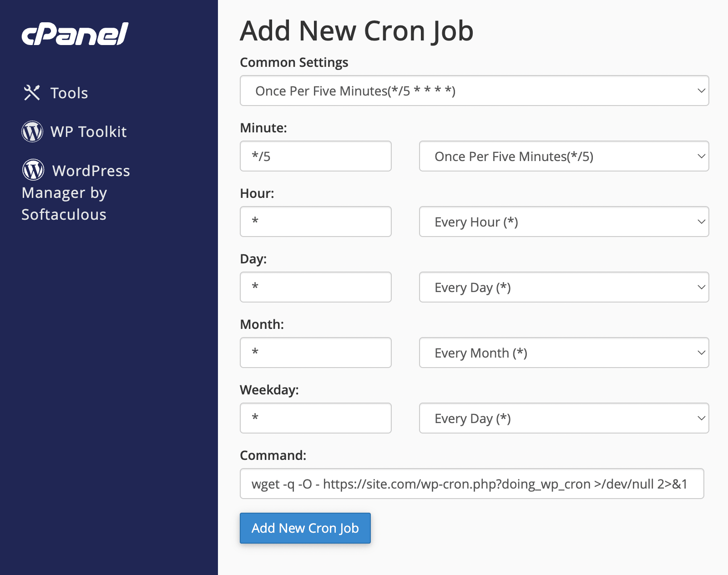Select the Hour text field

pyautogui.click(x=316, y=222)
